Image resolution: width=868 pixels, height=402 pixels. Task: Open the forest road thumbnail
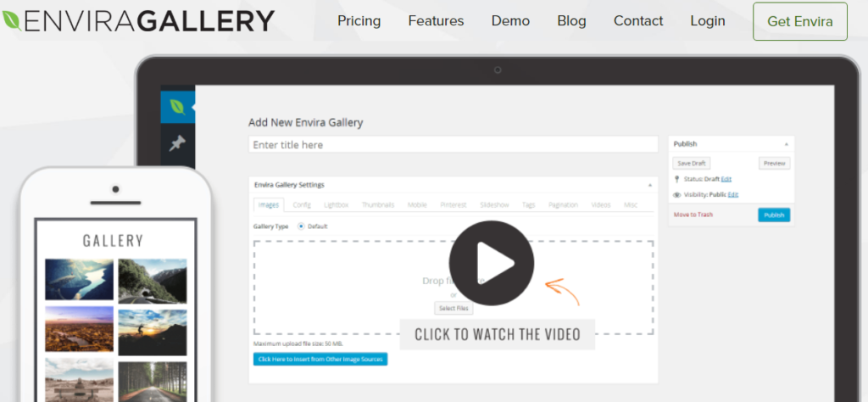(153, 382)
